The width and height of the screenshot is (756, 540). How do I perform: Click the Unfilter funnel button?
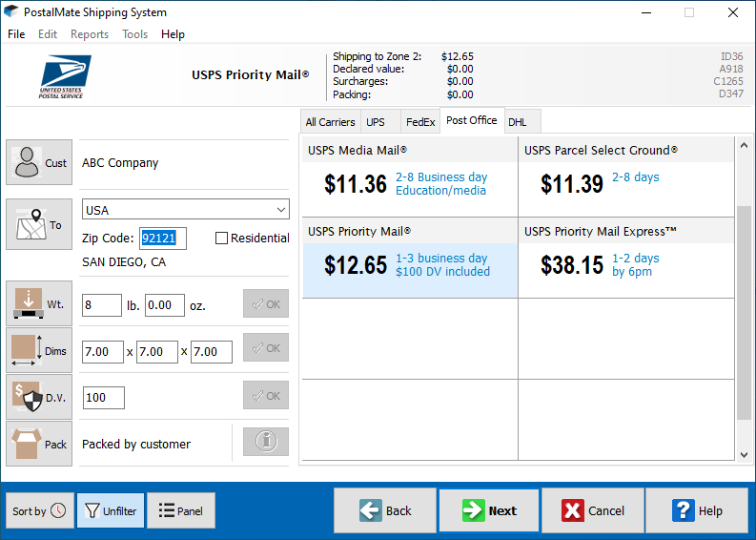coord(111,510)
